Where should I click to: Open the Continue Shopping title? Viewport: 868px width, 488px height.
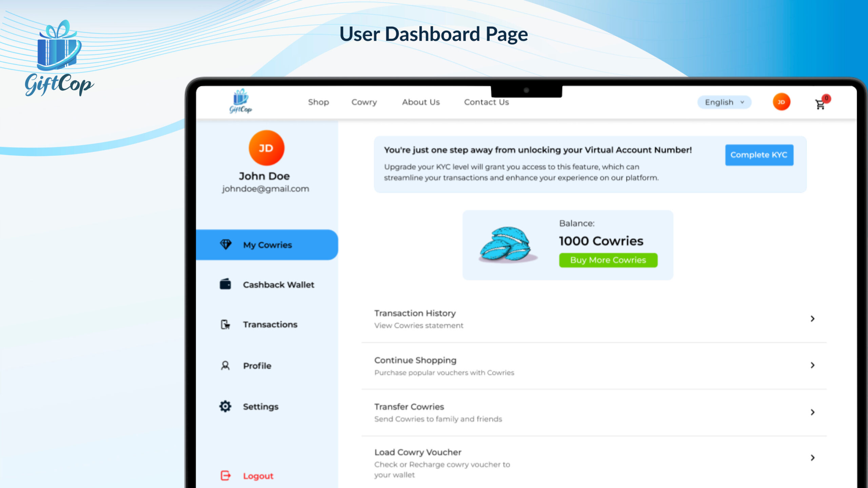tap(415, 360)
